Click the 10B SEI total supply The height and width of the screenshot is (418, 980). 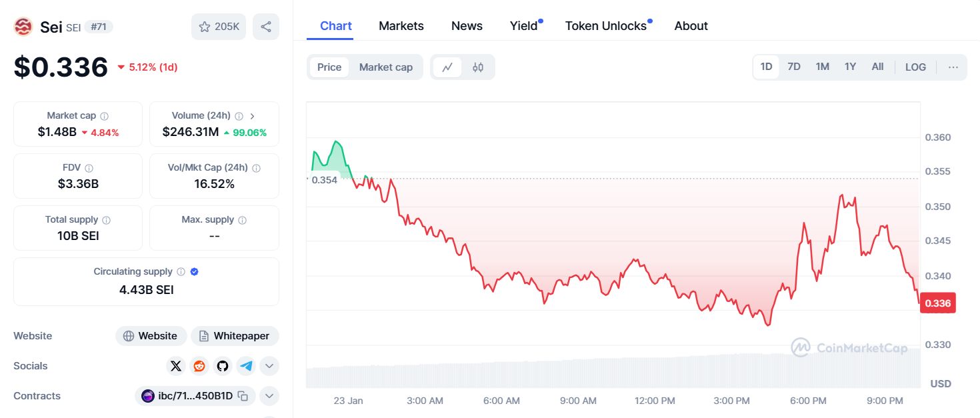(78, 236)
